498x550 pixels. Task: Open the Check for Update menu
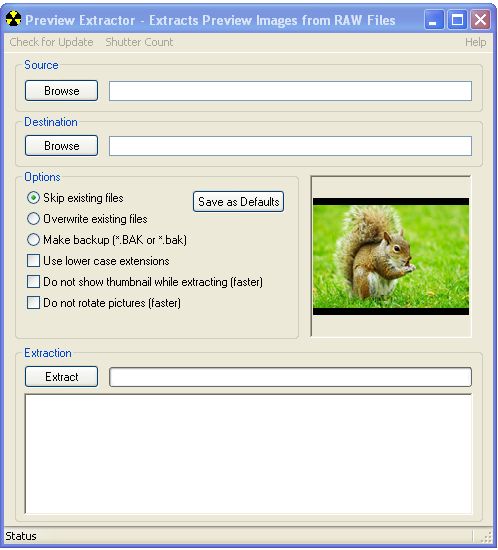[51, 42]
